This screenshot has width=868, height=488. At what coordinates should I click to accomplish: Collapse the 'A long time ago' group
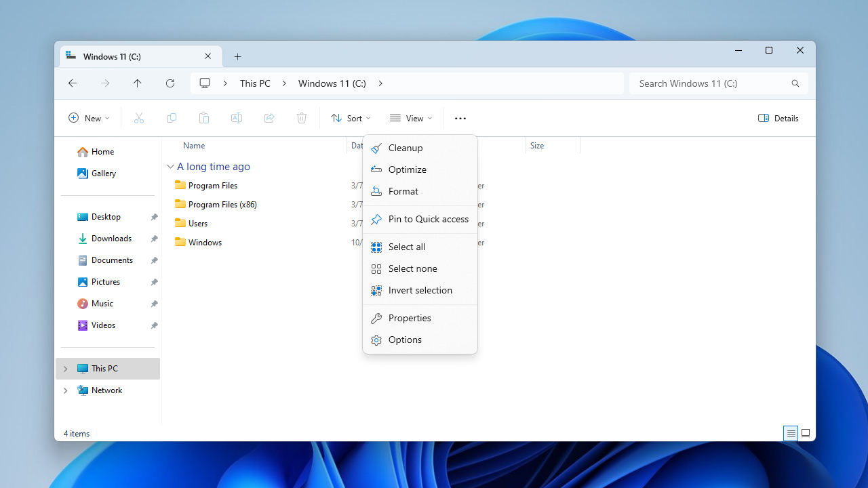[170, 167]
